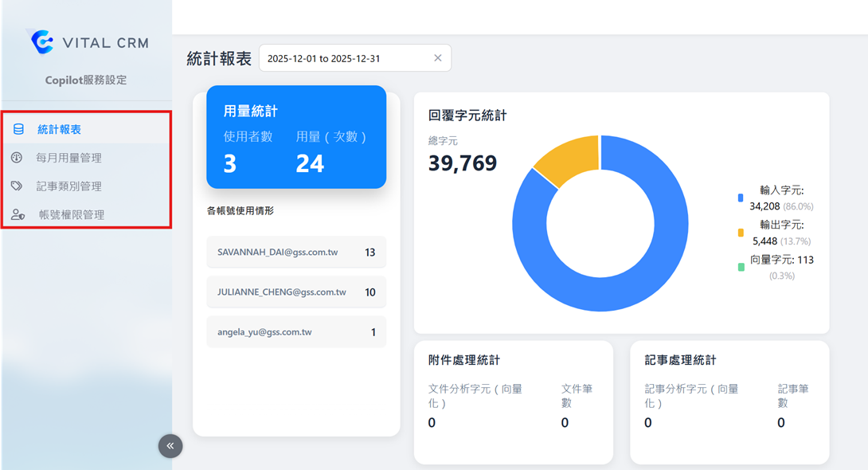Select the SAVANNAH_DAI account usage row
The height and width of the screenshot is (470, 868).
(295, 252)
